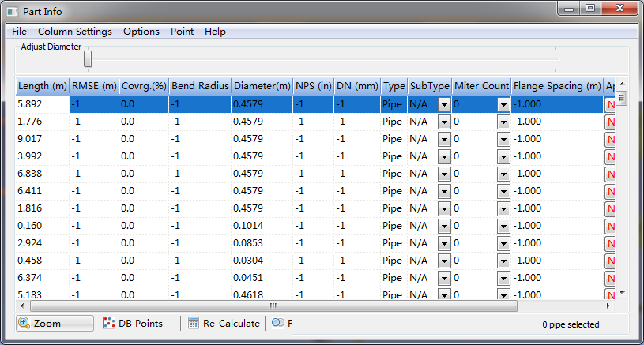Click the Adjust Diameter slider handle
This screenshot has width=644, height=345.
coord(88,58)
